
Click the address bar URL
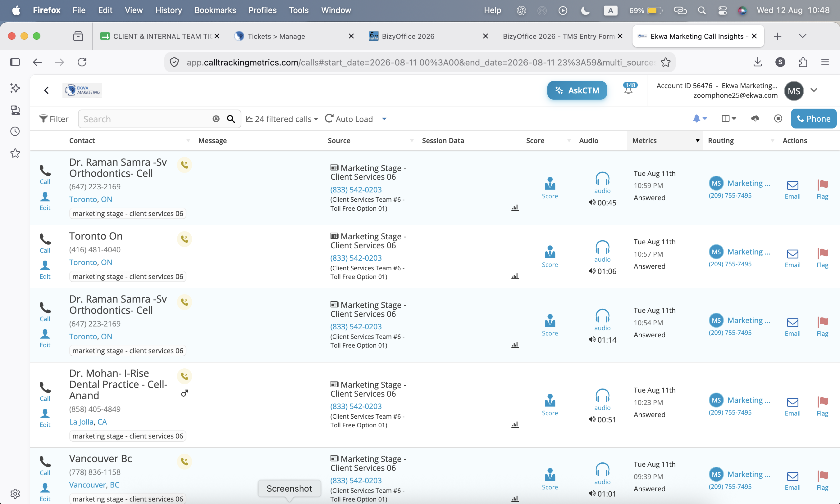(x=421, y=62)
